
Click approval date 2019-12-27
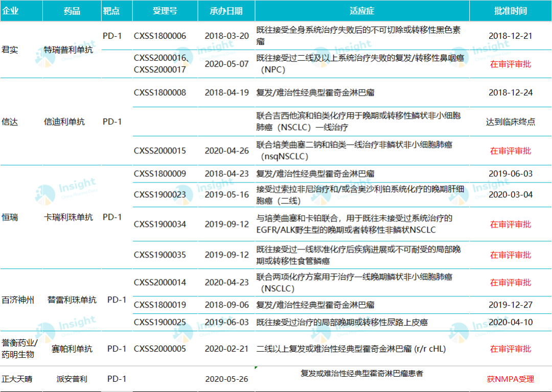511,305
